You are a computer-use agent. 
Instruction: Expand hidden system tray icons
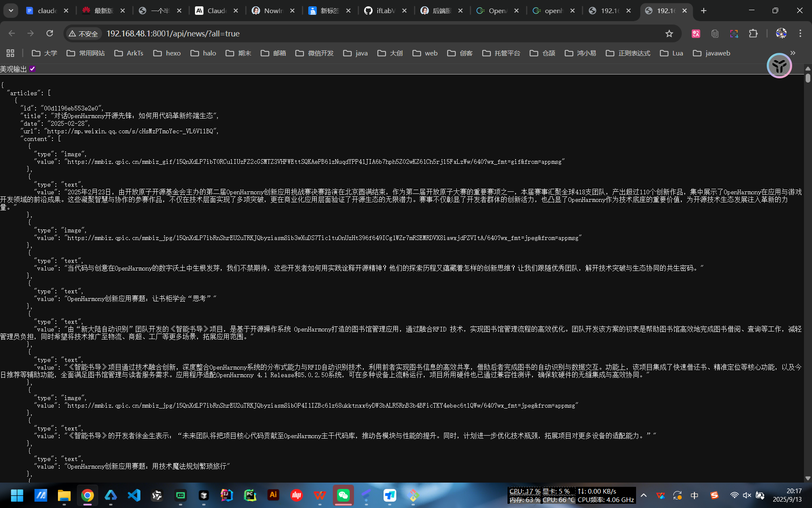(x=644, y=495)
